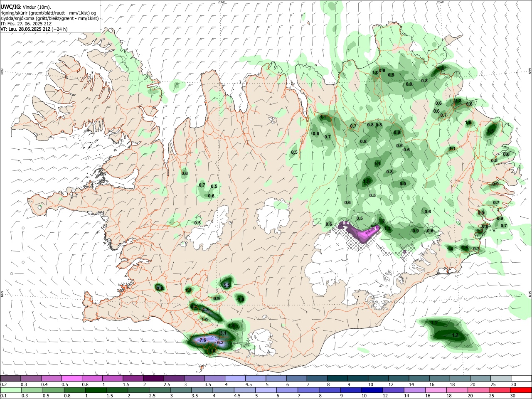Click the bold UWC/IG title text
Screen dimensions: 532x399
pyautogui.click(x=10, y=7)
